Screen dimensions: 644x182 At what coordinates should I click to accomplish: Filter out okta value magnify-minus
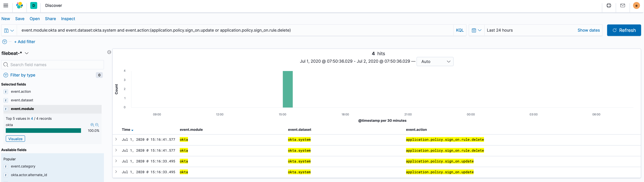[x=97, y=125]
